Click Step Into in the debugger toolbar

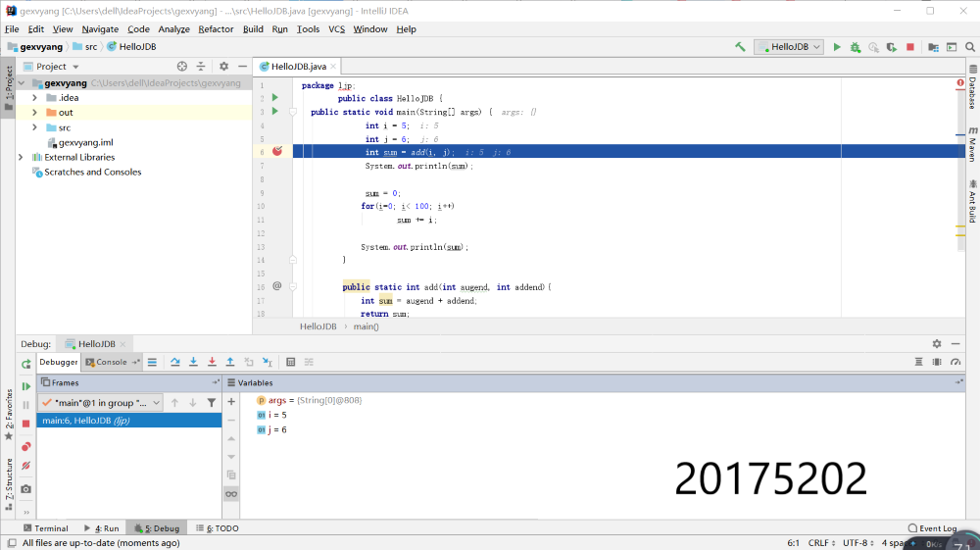(193, 362)
